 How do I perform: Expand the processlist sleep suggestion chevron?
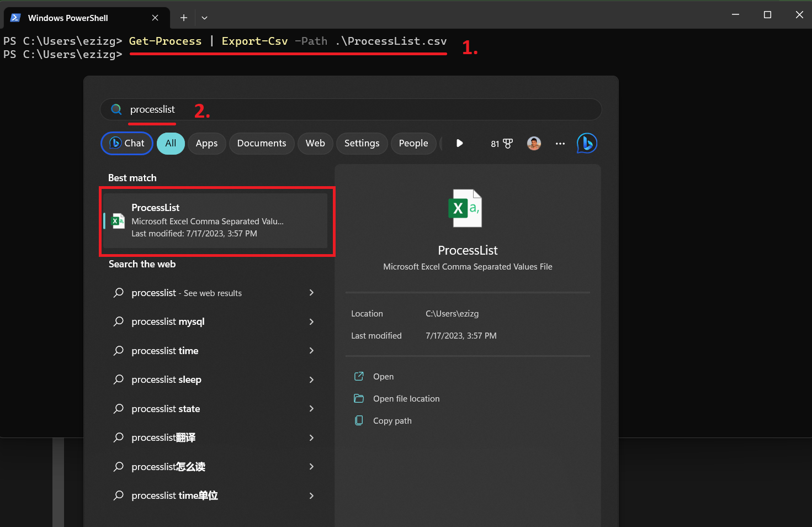311,380
